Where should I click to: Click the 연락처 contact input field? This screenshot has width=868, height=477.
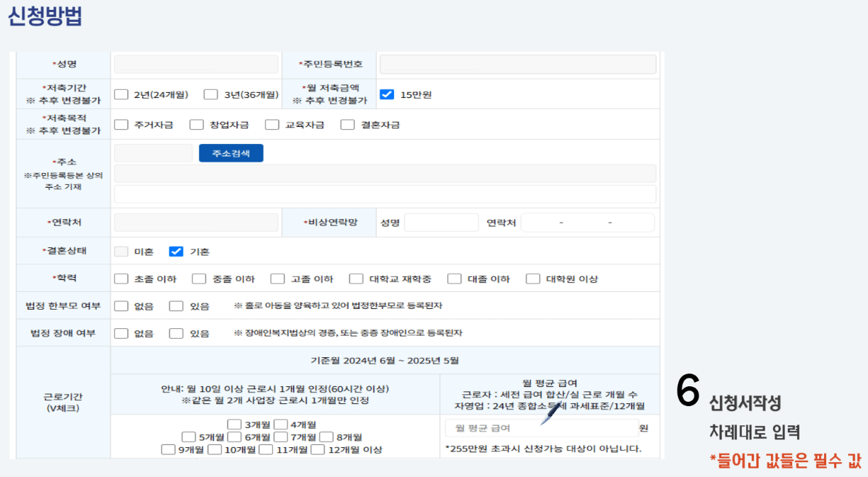pyautogui.click(x=196, y=223)
